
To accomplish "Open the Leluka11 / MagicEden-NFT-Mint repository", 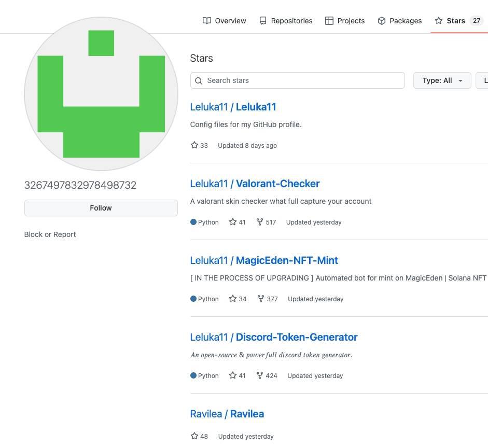I will (264, 260).
